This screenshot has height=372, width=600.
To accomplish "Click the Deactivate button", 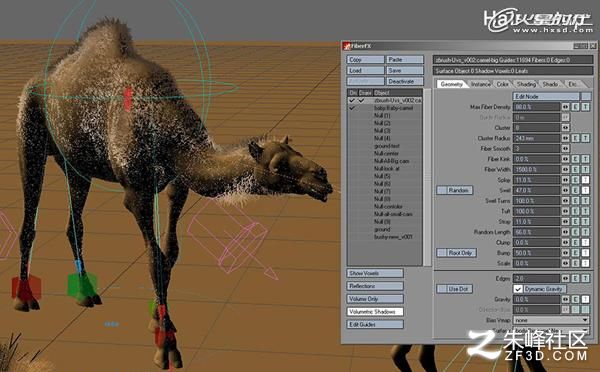I will pos(405,81).
